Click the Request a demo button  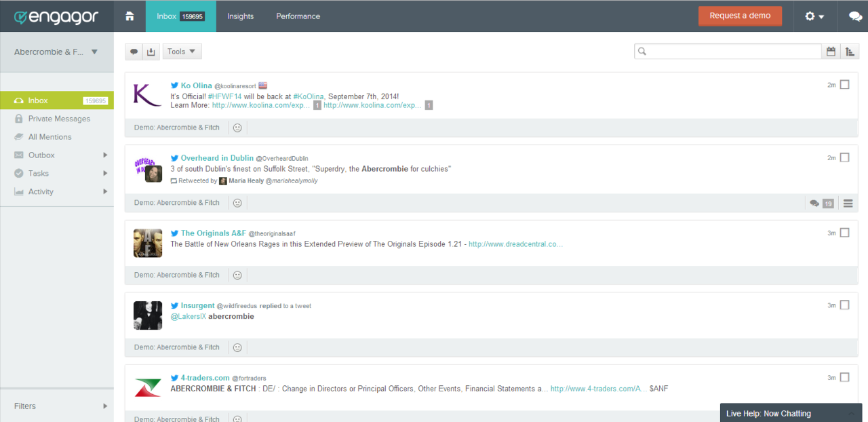pos(740,16)
